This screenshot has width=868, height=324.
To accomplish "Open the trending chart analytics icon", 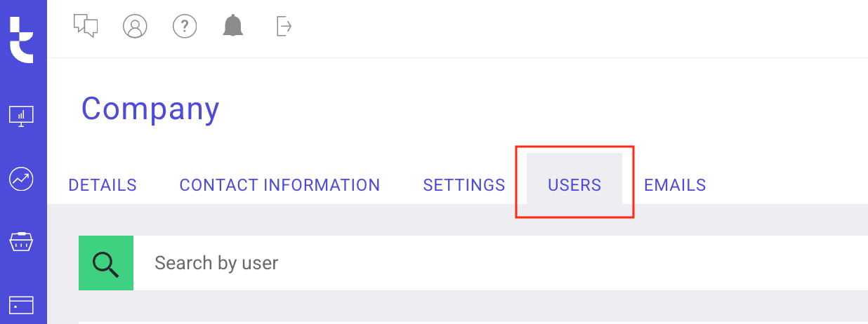I will 22,179.
